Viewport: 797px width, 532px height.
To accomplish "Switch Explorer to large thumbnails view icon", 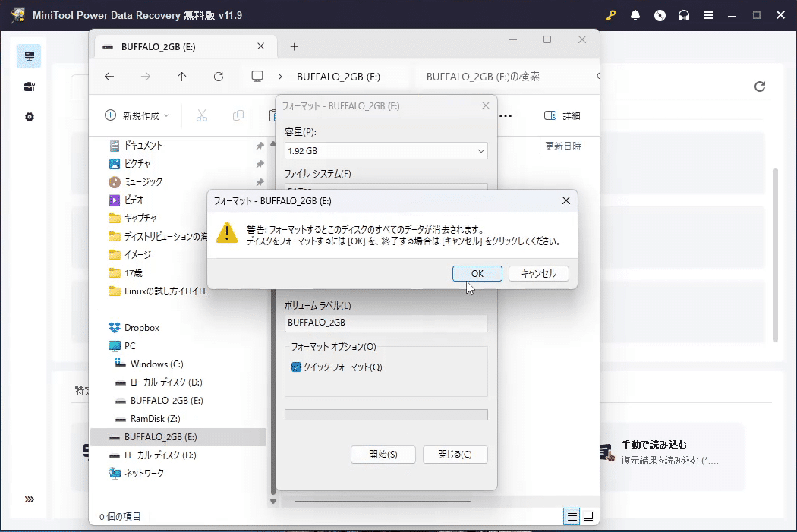I will pos(588,516).
